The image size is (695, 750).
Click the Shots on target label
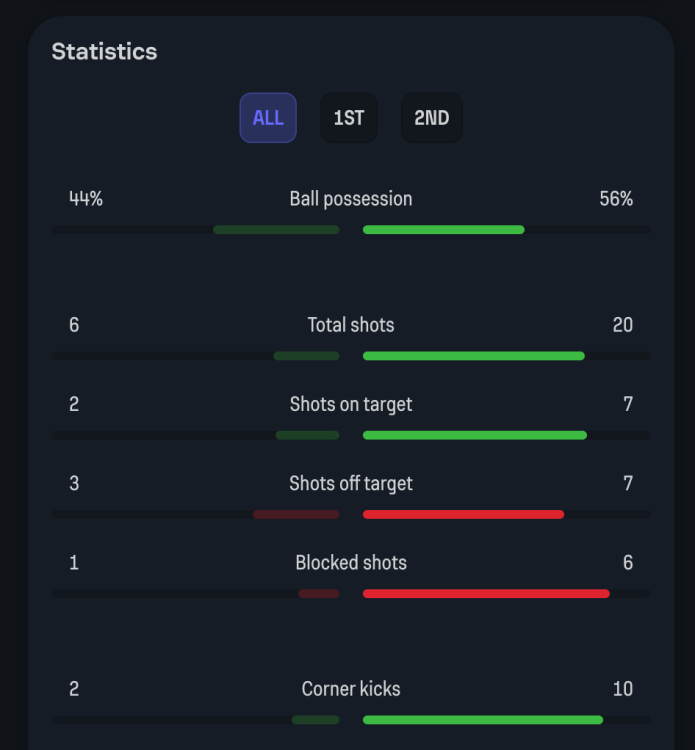point(351,404)
